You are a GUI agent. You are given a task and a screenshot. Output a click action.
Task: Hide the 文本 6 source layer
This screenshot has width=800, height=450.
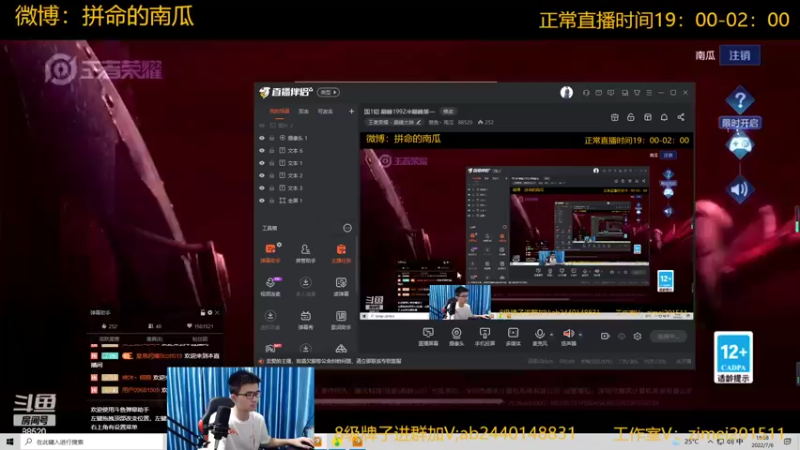pos(262,151)
